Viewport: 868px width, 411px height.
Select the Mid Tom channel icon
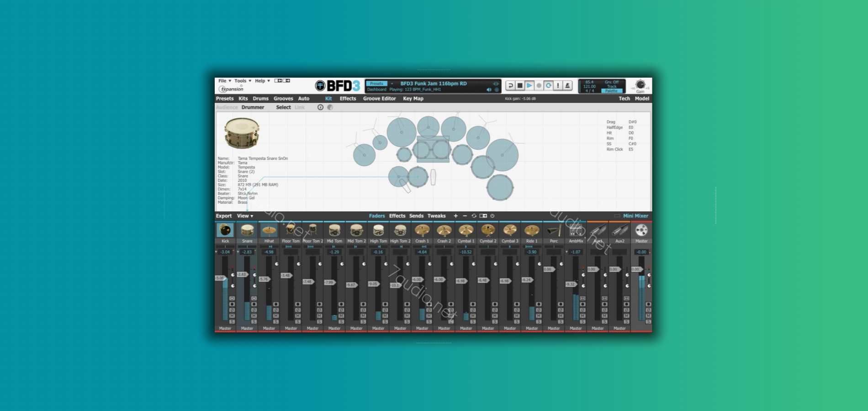334,230
